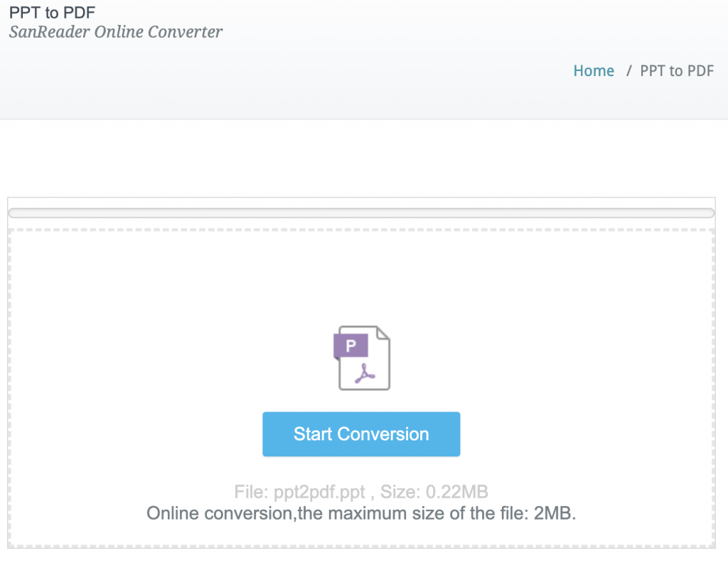Image resolution: width=728 pixels, height=563 pixels.
Task: Click the ppt2pdf.ppt file name text
Action: pos(319,492)
